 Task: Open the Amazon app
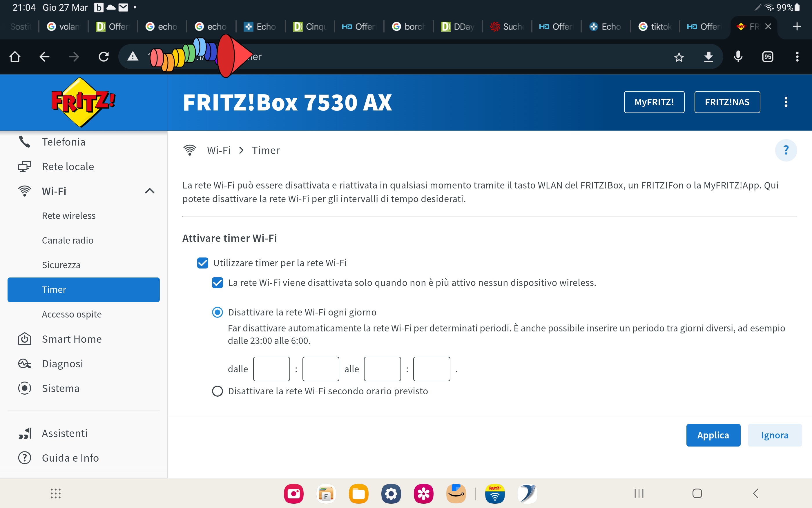456,494
